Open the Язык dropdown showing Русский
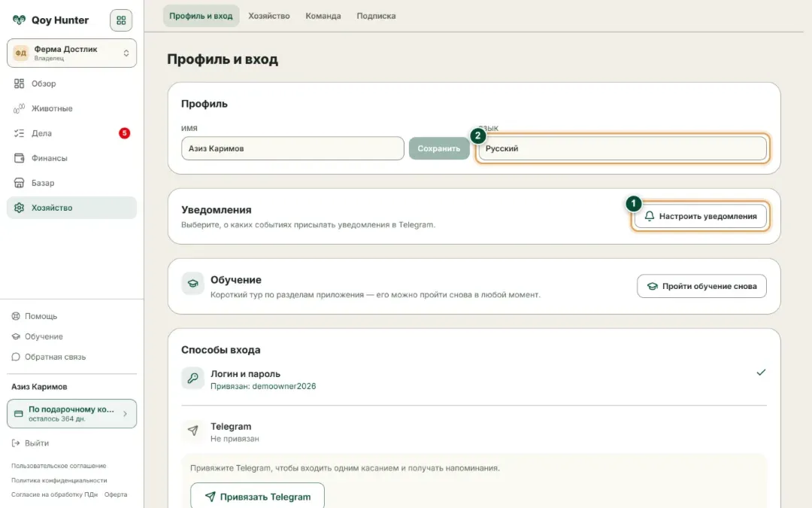812x508 pixels. (x=623, y=148)
